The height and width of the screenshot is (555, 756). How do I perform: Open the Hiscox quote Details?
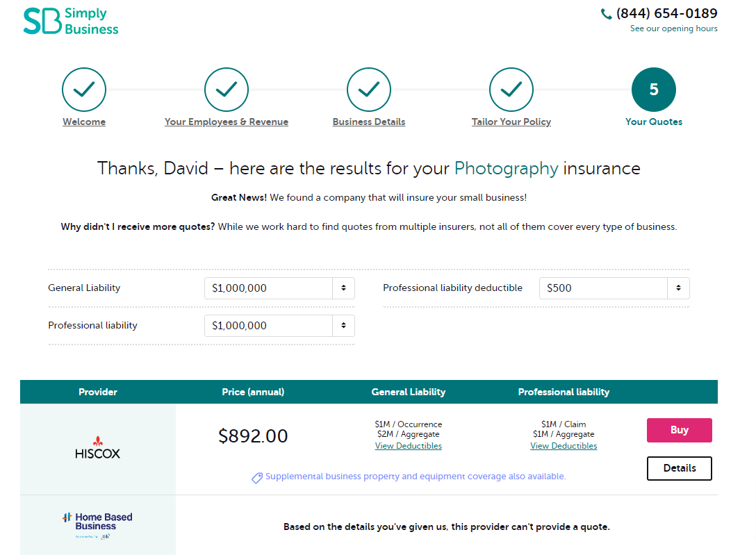[679, 468]
